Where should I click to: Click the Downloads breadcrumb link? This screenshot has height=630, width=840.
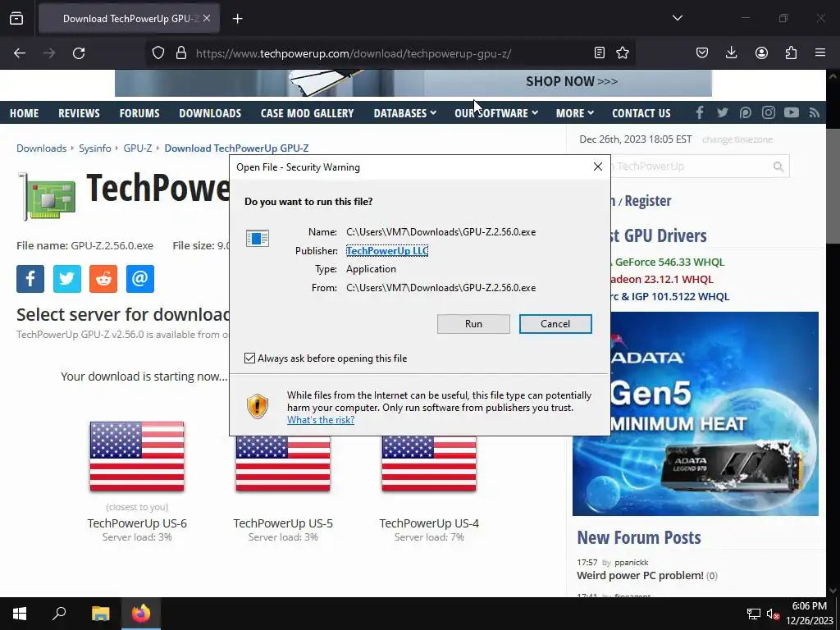tap(41, 148)
